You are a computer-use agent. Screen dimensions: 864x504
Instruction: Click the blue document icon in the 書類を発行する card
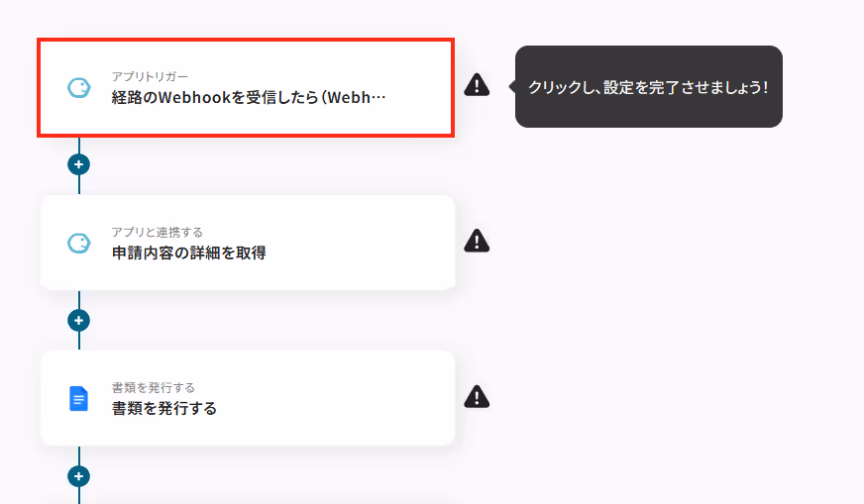[x=79, y=398]
